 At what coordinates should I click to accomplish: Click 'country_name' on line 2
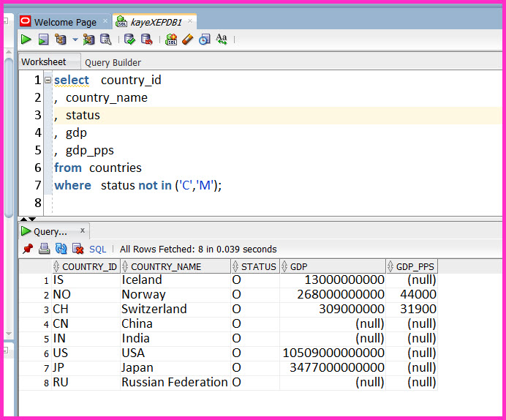[x=107, y=98]
